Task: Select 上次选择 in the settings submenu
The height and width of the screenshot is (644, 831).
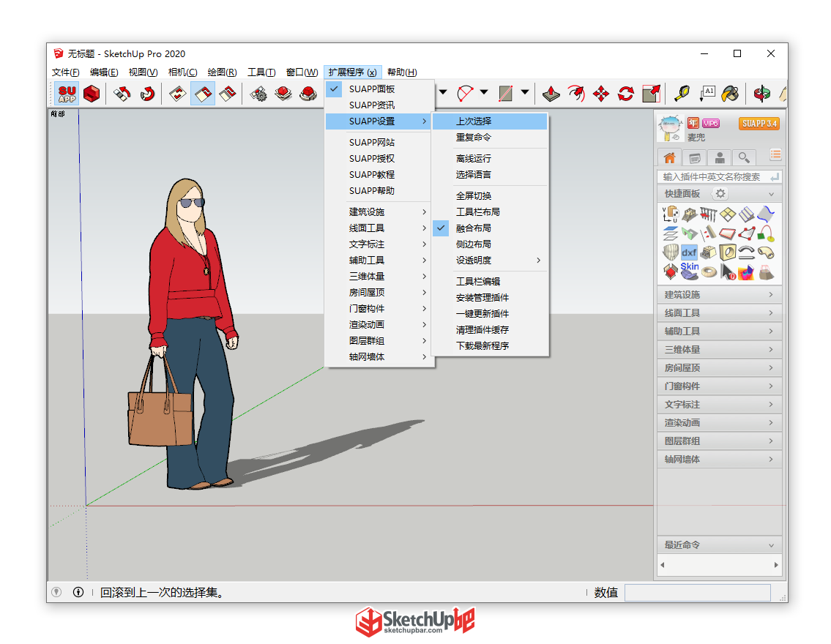Action: pos(489,121)
